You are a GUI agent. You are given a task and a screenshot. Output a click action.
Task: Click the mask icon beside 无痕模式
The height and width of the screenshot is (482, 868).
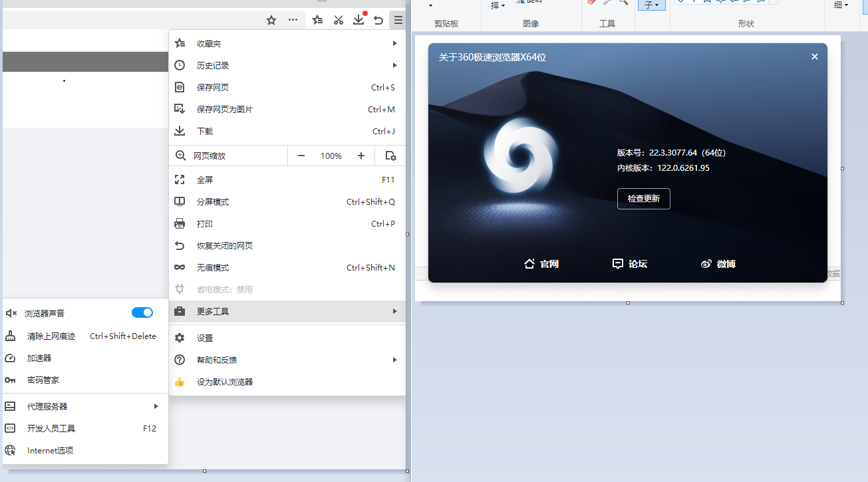pos(180,267)
